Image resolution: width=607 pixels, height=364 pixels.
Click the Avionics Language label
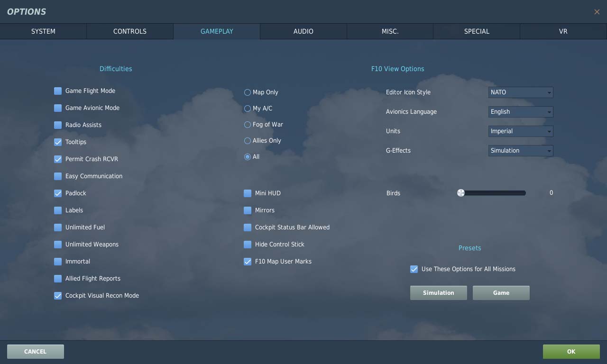[x=411, y=112]
